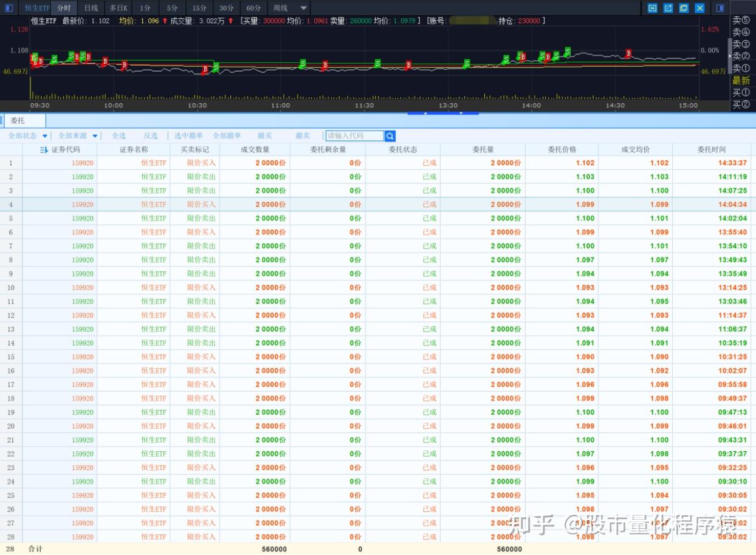Click the 全部撤单 cancel-all button
Screen dimensions: 756x555
(x=227, y=136)
